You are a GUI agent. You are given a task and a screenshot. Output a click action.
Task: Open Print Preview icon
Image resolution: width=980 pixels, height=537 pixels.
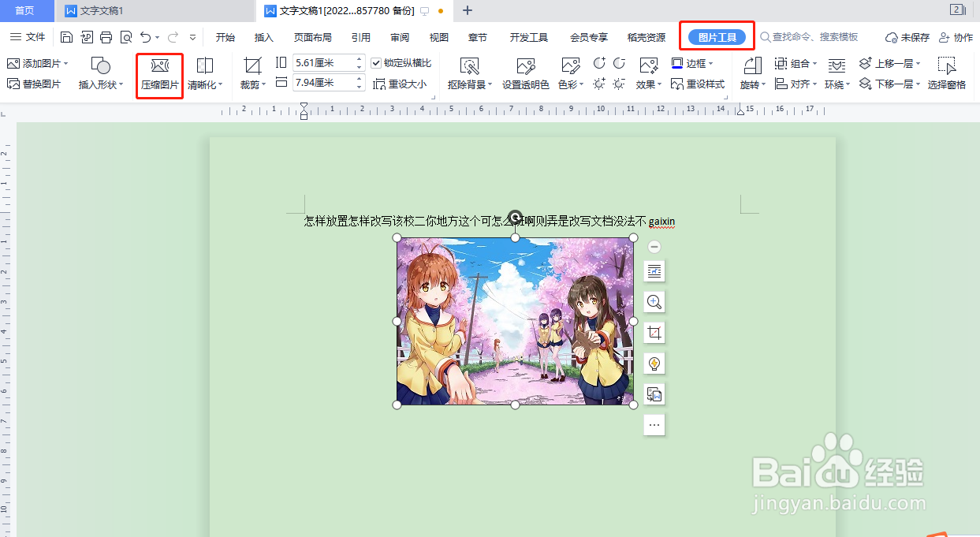coord(125,37)
